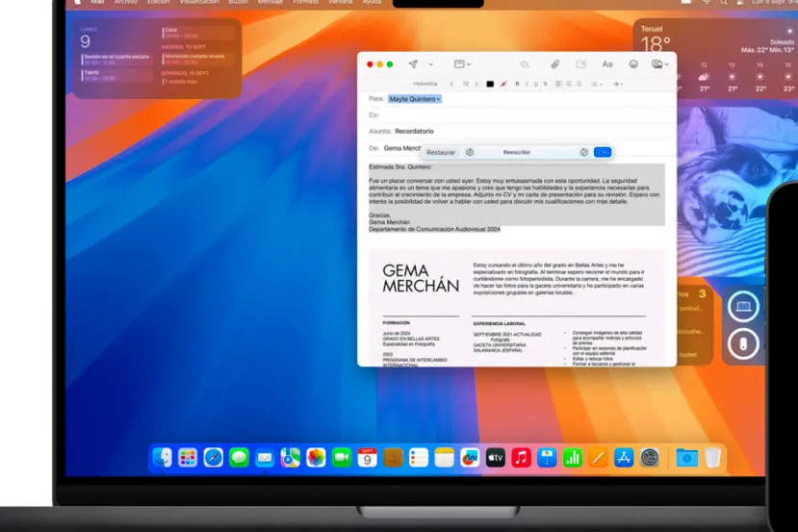Open FaceTime from the Dock
798x532 pixels.
click(x=342, y=458)
